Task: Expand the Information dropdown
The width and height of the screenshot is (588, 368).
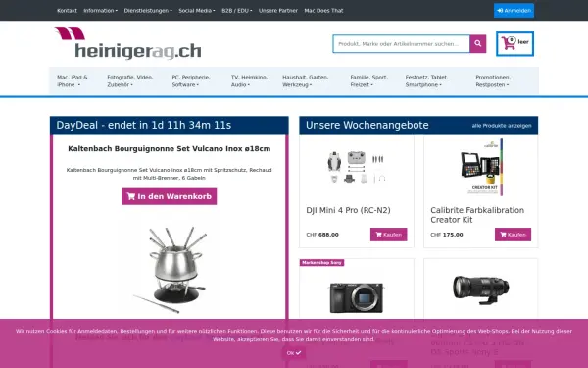Action: point(101,11)
